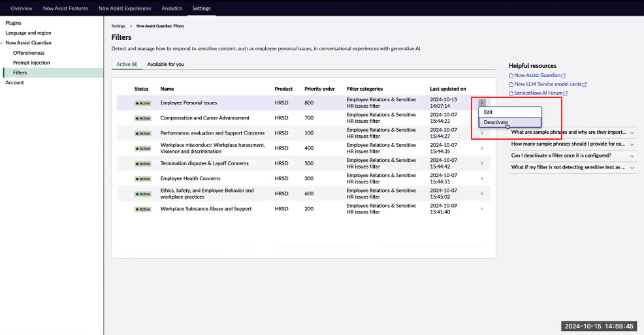644x335 pixels.
Task: Switch to the Analytics tab
Action: pos(172,8)
